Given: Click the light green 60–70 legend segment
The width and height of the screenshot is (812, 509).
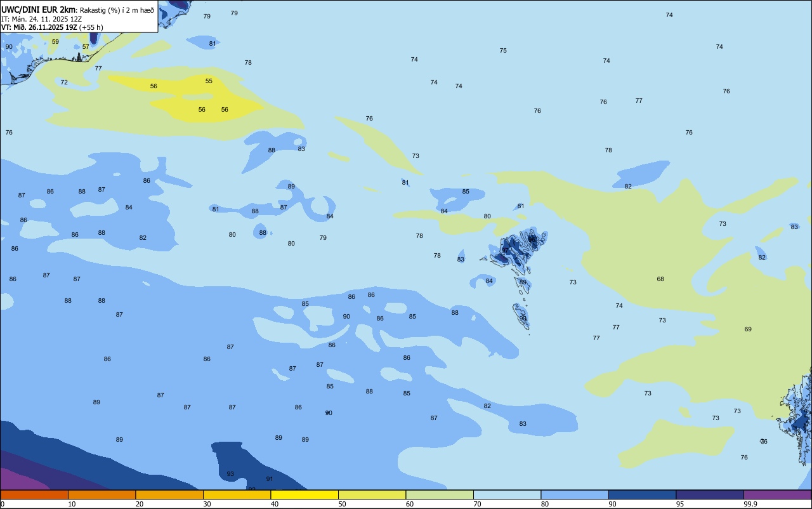Looking at the screenshot, I should (440, 495).
